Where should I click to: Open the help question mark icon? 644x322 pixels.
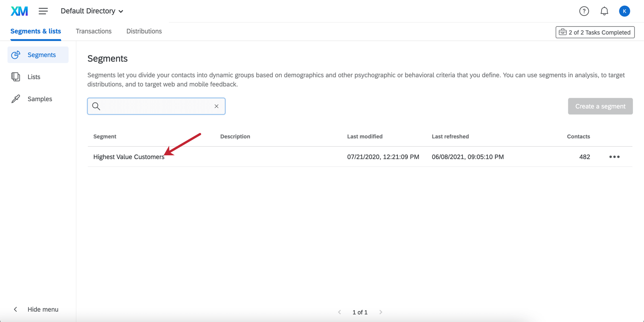click(x=584, y=11)
